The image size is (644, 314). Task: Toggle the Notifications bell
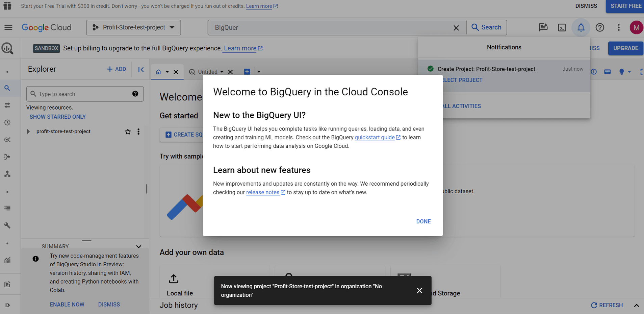[x=581, y=27]
